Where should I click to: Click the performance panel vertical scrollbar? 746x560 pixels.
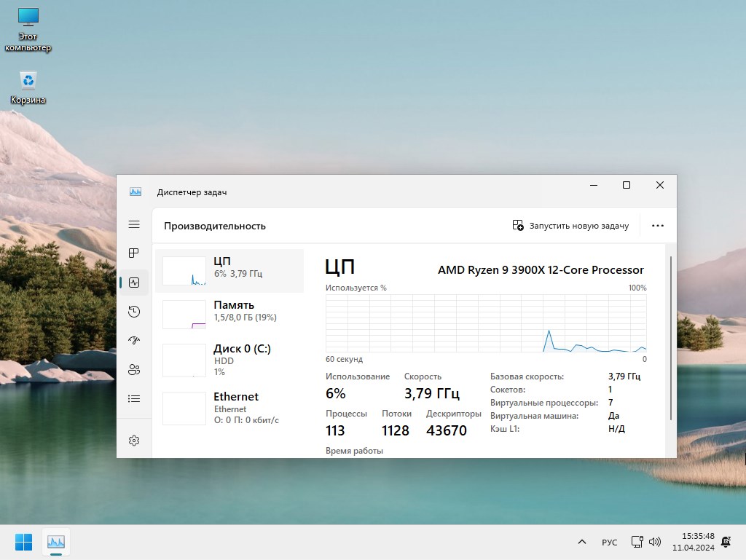pos(671,338)
